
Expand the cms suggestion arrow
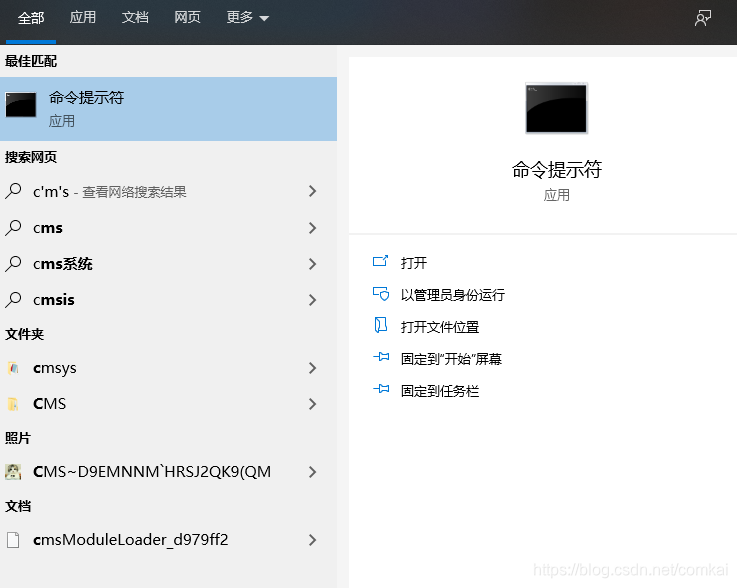[x=313, y=228]
